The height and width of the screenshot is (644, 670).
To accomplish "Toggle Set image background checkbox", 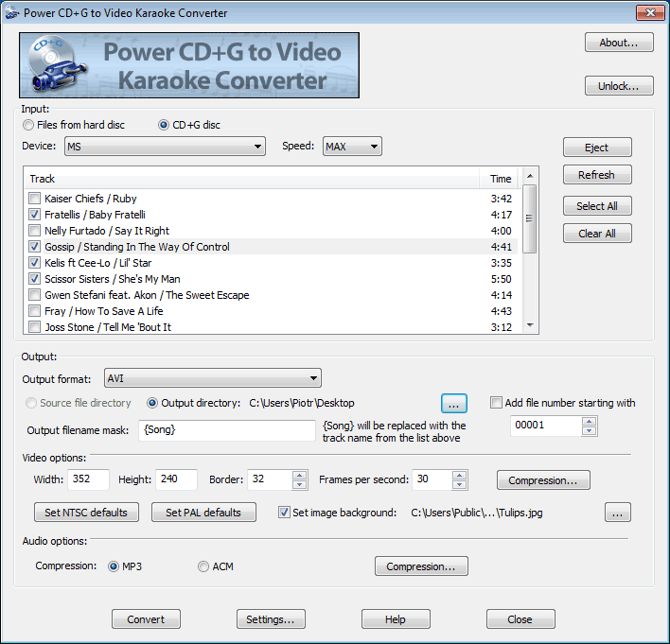I will coord(284,512).
